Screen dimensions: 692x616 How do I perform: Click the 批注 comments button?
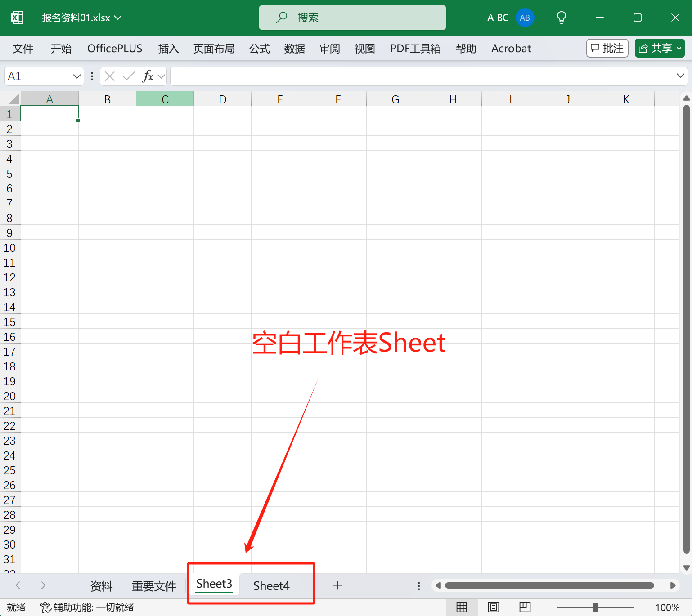607,48
